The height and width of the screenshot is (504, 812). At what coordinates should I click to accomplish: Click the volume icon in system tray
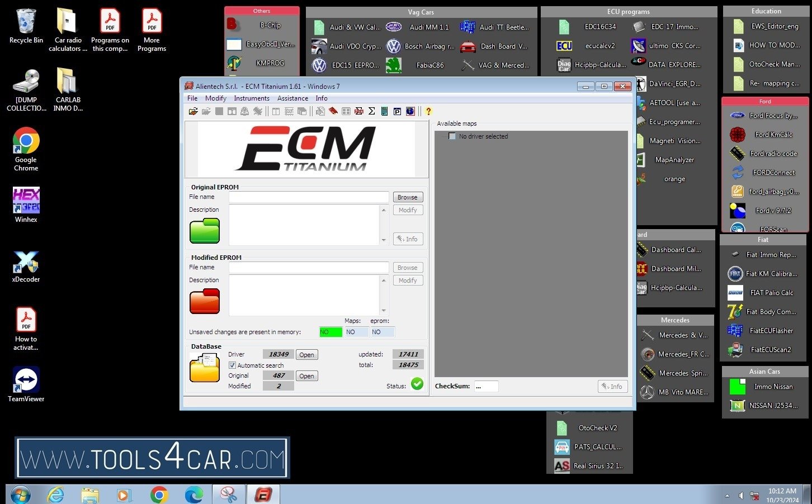[x=740, y=496]
